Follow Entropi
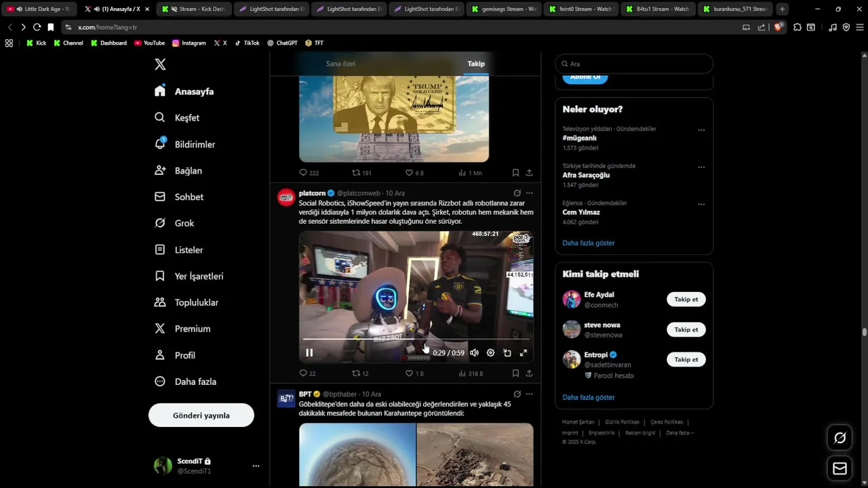 point(686,359)
